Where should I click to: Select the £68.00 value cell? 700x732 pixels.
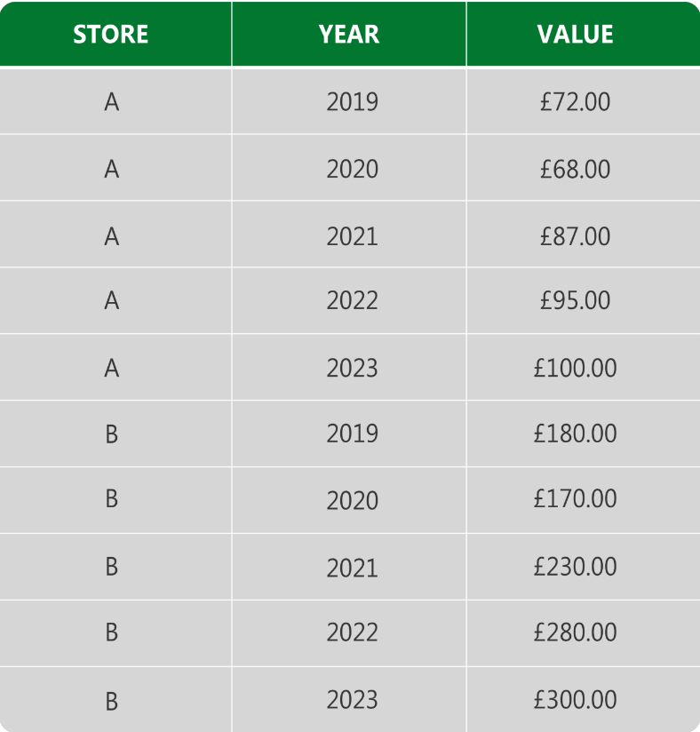coord(575,168)
